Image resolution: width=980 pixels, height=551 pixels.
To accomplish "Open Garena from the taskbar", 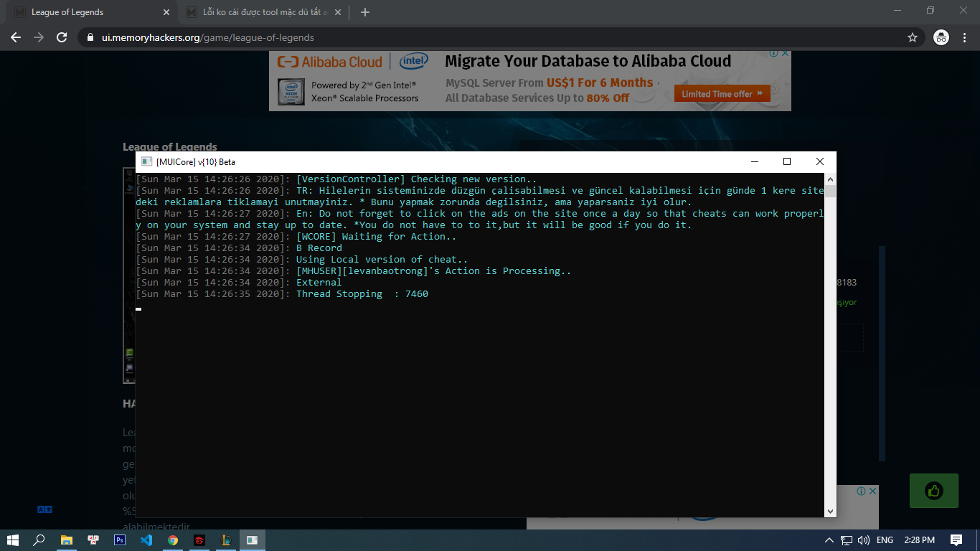I will click(199, 540).
